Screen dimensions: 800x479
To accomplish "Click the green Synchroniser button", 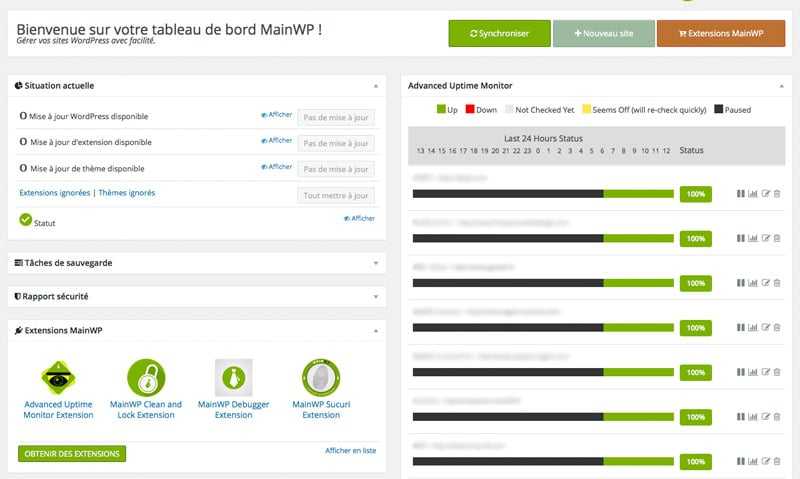I will 499,34.
